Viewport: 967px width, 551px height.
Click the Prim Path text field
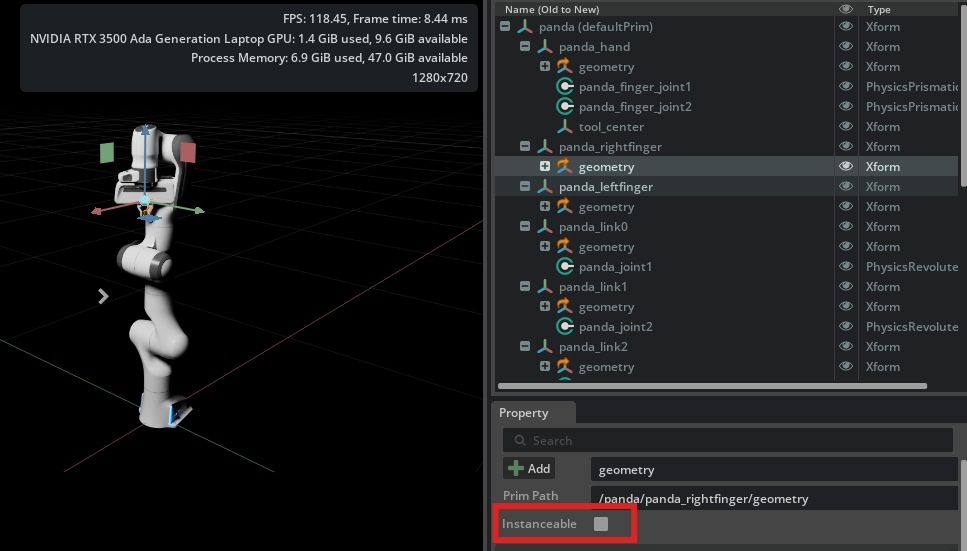[770, 498]
